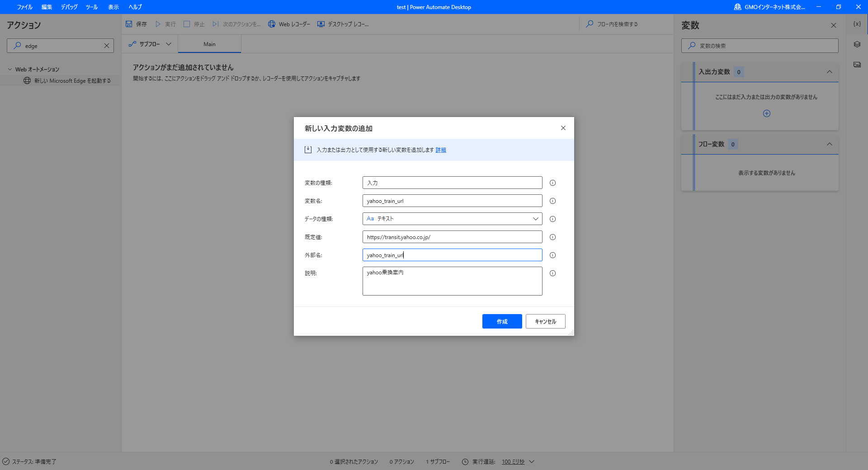
Task: Open the UI elements layers icon
Action: click(857, 44)
